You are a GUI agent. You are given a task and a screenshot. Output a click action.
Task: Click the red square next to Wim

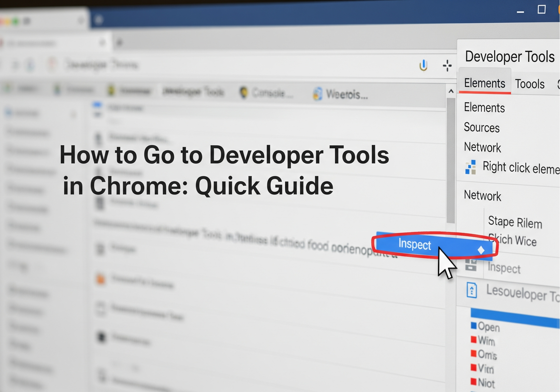point(473,339)
